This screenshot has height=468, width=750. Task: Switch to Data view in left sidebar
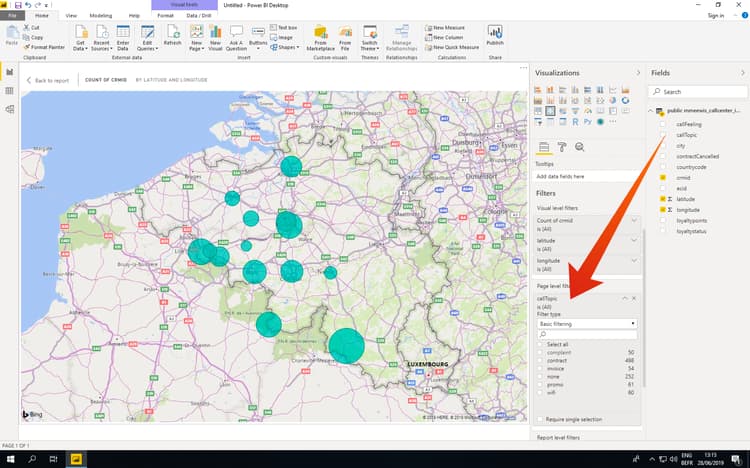[x=10, y=91]
